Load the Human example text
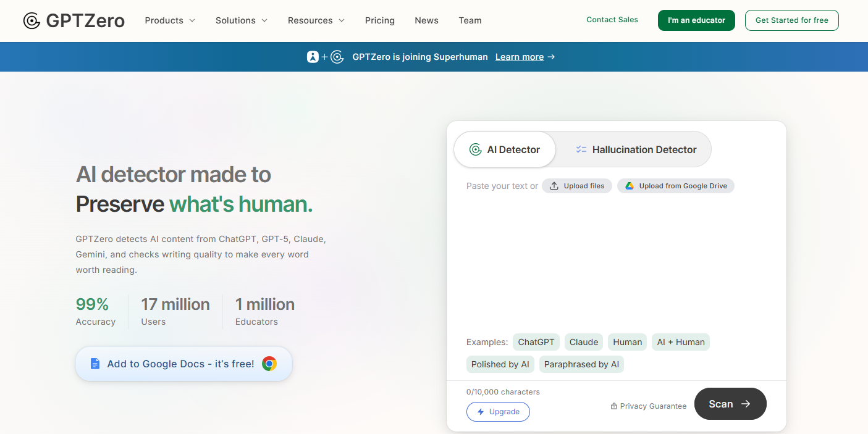Image resolution: width=868 pixels, height=434 pixels. [x=628, y=342]
